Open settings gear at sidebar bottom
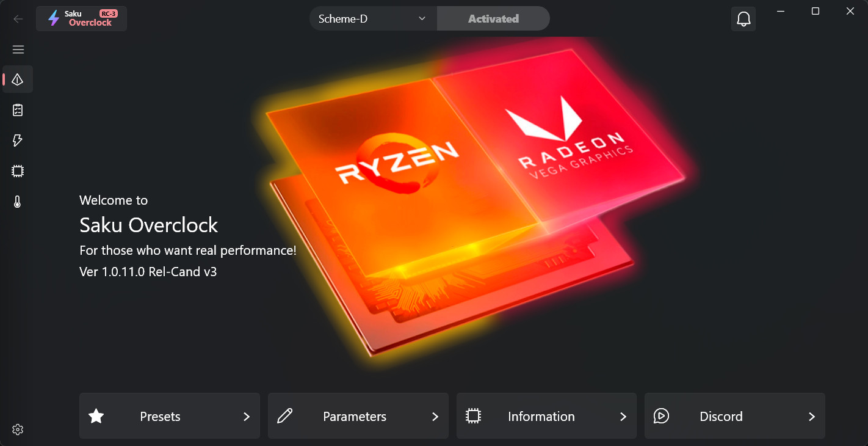This screenshot has width=868, height=446. (x=18, y=430)
